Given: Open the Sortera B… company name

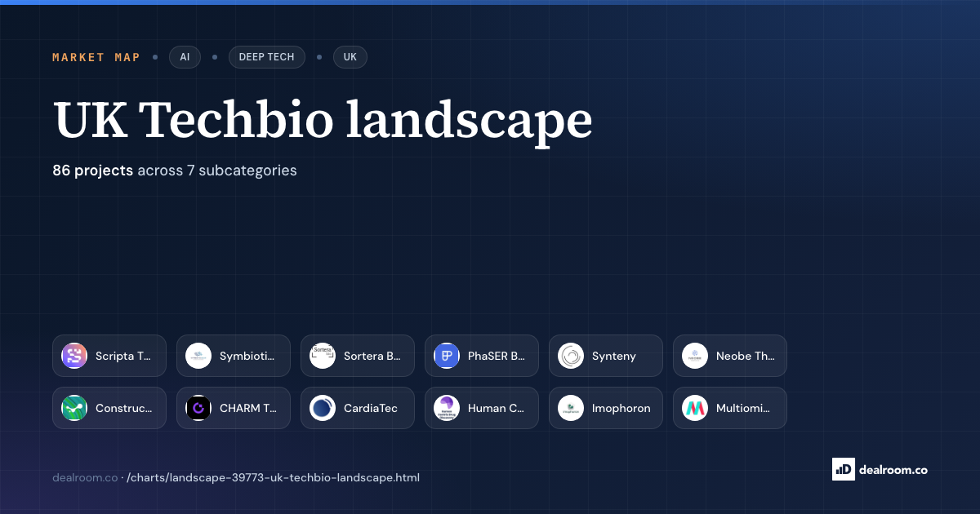Looking at the screenshot, I should pos(372,356).
